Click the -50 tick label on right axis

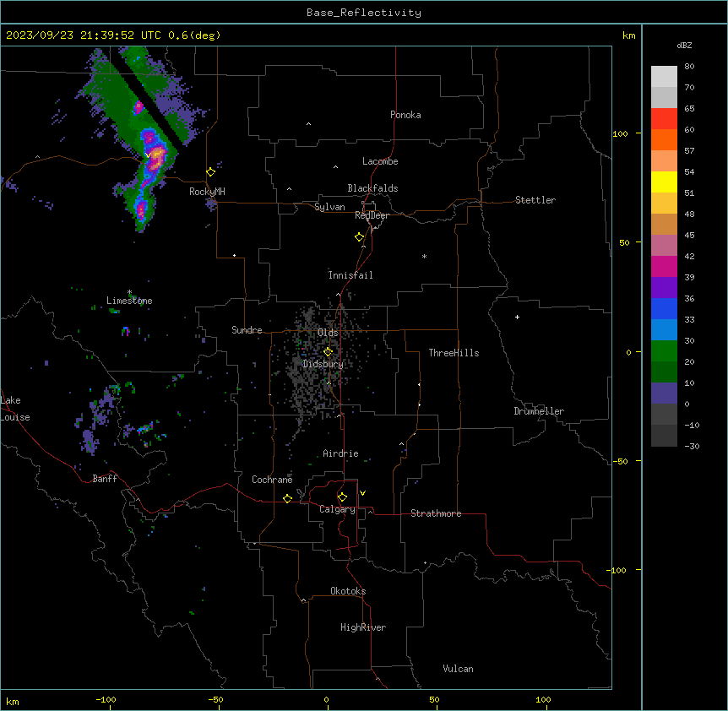tap(620, 461)
